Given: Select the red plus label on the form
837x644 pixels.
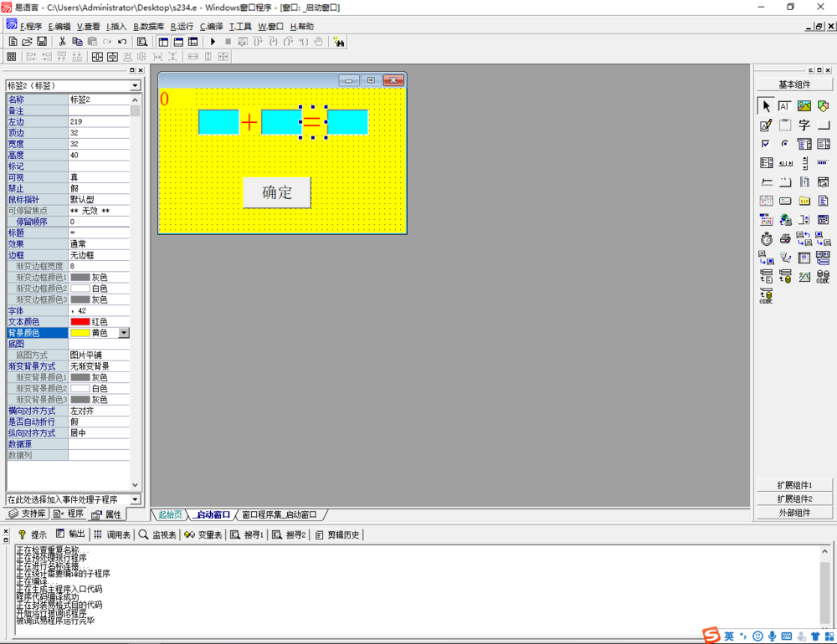Looking at the screenshot, I should tap(249, 123).
